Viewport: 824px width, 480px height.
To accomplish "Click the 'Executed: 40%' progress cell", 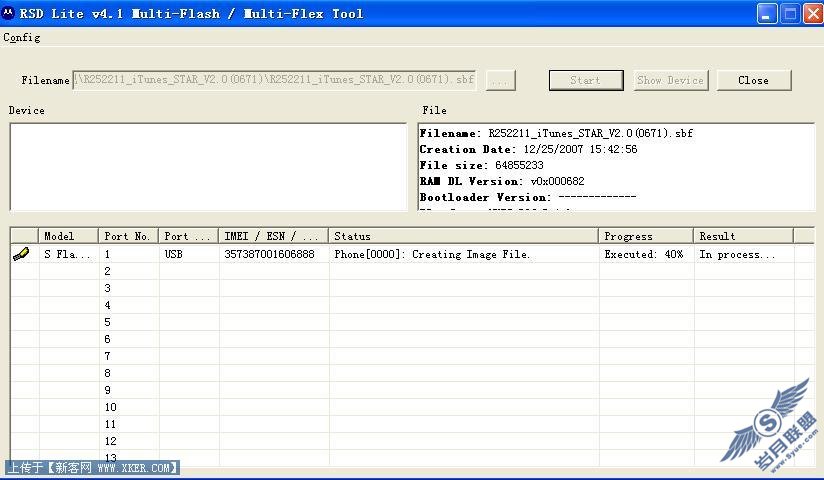I will [646, 254].
